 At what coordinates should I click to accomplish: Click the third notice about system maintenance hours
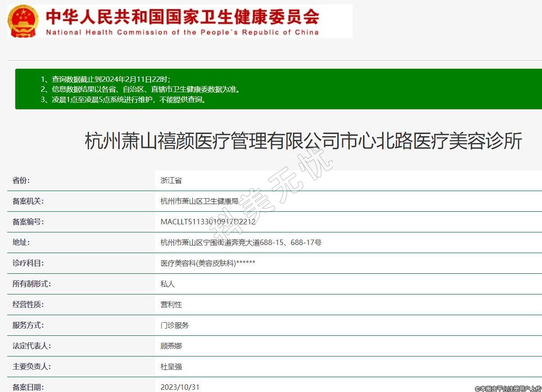(124, 100)
